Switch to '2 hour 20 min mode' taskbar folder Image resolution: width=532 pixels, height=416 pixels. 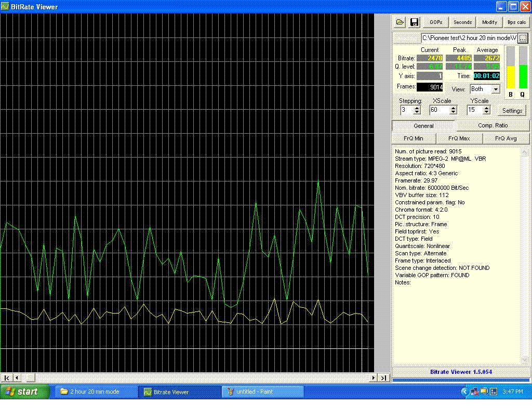(96, 392)
